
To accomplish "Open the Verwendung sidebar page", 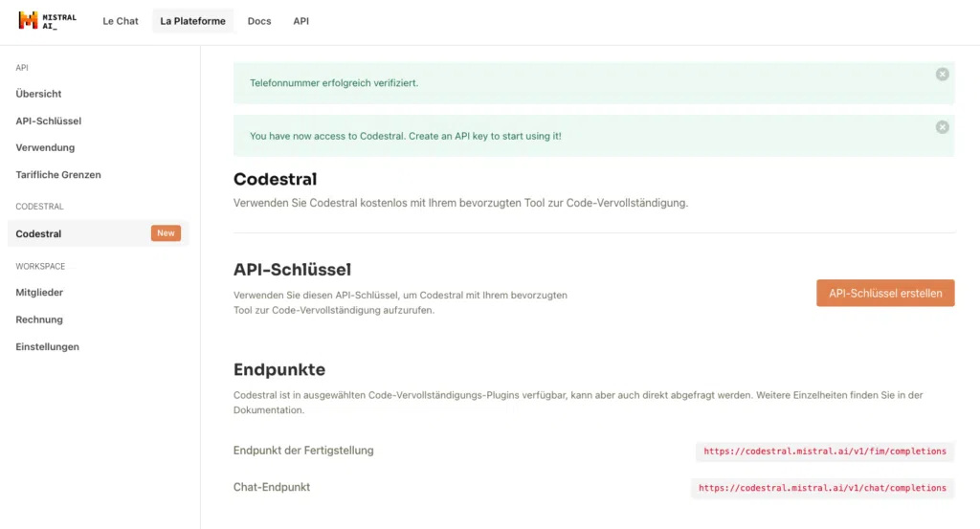I will coord(45,148).
